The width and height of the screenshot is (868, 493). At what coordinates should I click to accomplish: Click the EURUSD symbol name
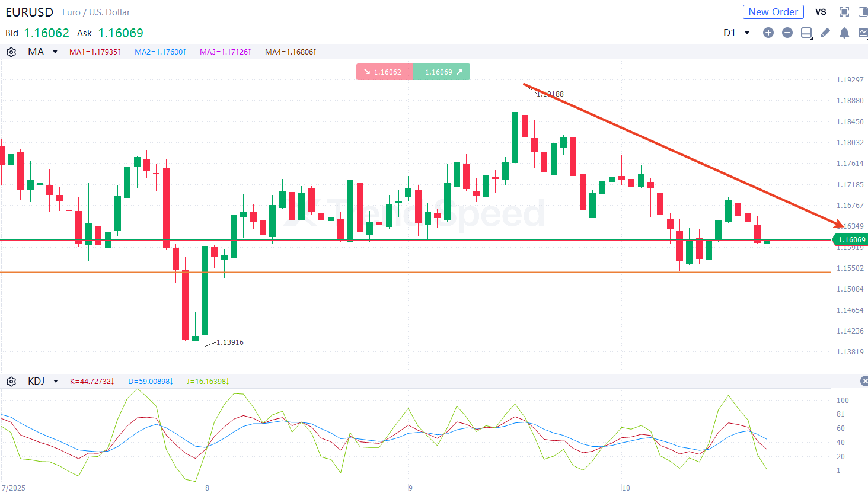tap(30, 12)
